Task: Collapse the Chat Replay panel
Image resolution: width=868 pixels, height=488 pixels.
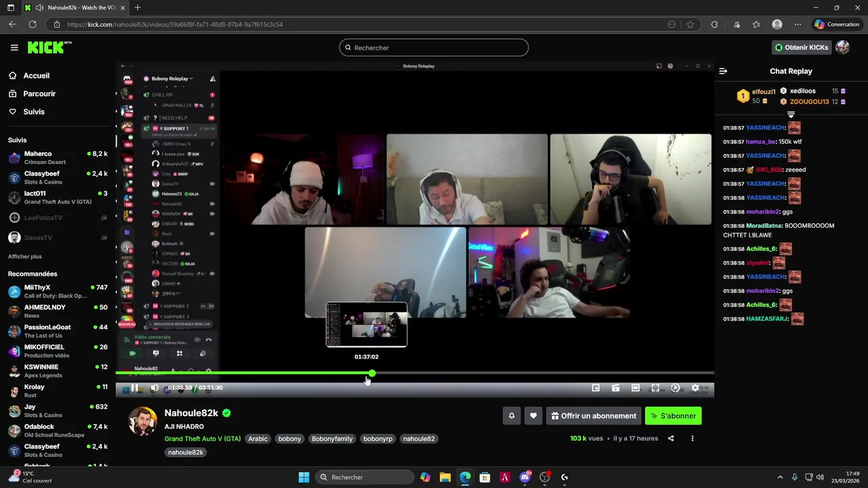Action: pyautogui.click(x=723, y=71)
